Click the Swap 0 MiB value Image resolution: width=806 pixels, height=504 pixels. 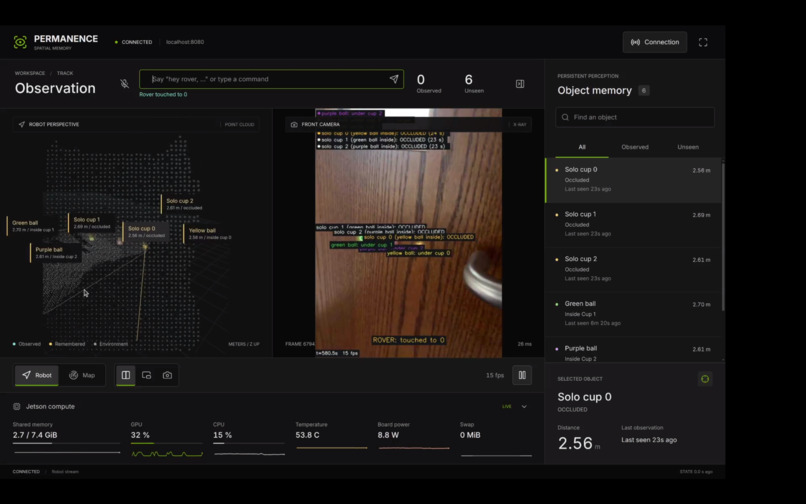coord(470,435)
